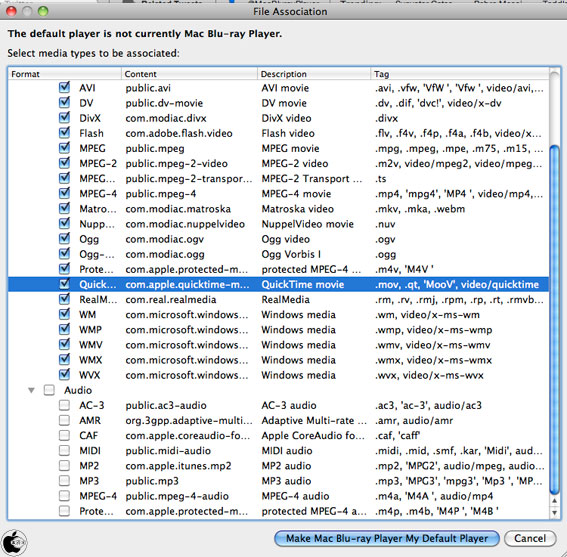Check the Audio group checkbox
Image resolution: width=567 pixels, height=557 pixels.
(49, 390)
